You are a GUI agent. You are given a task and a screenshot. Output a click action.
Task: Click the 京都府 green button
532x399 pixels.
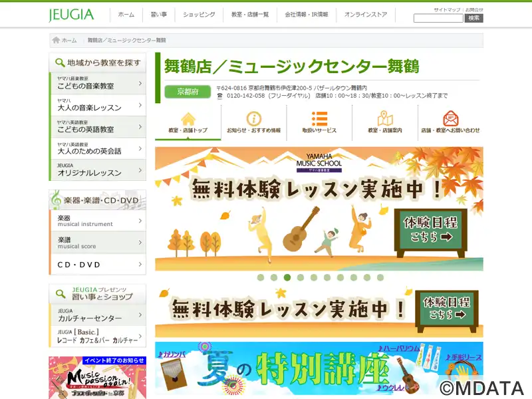188,92
